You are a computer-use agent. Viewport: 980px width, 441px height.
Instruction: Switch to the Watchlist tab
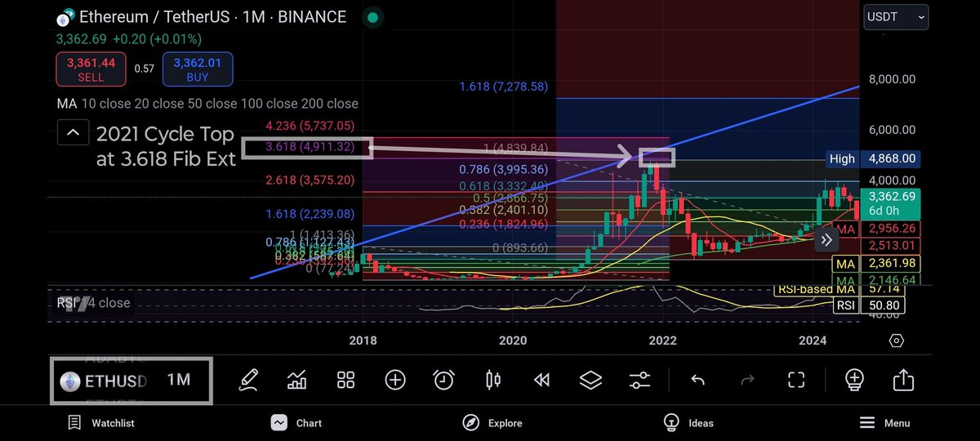point(102,422)
